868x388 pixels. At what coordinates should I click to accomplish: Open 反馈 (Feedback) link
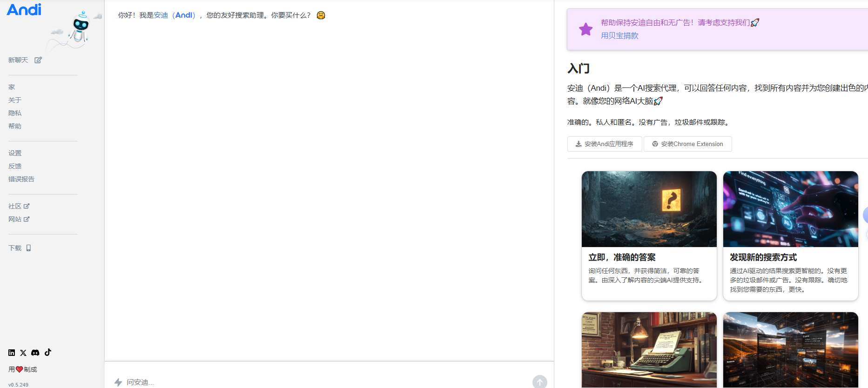click(15, 166)
